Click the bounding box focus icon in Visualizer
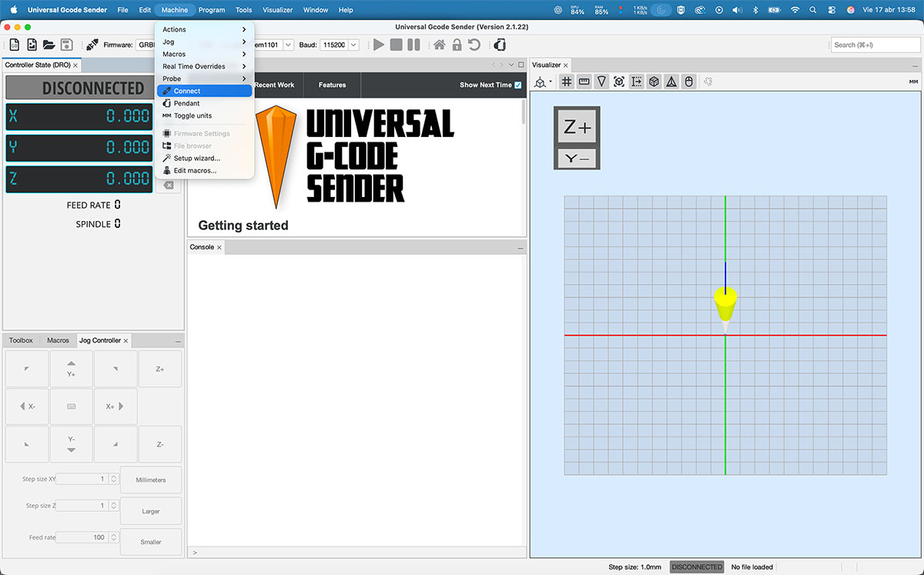This screenshot has height=575, width=924. click(619, 82)
